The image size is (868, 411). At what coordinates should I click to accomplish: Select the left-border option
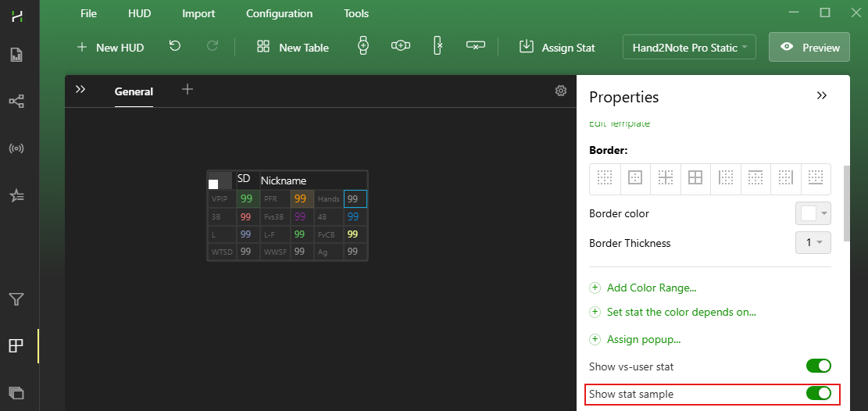coord(726,178)
